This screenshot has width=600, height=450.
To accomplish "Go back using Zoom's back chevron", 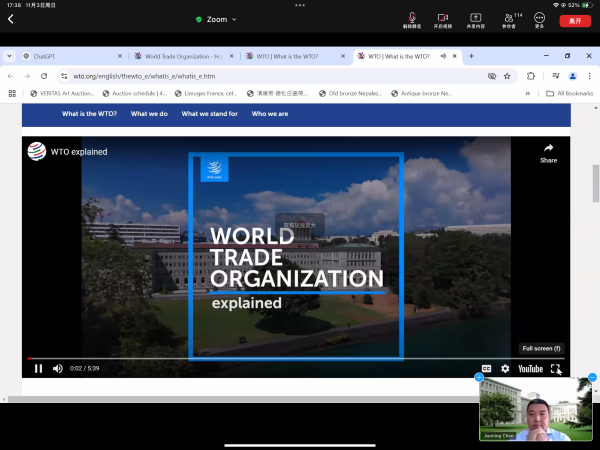I will tap(11, 19).
